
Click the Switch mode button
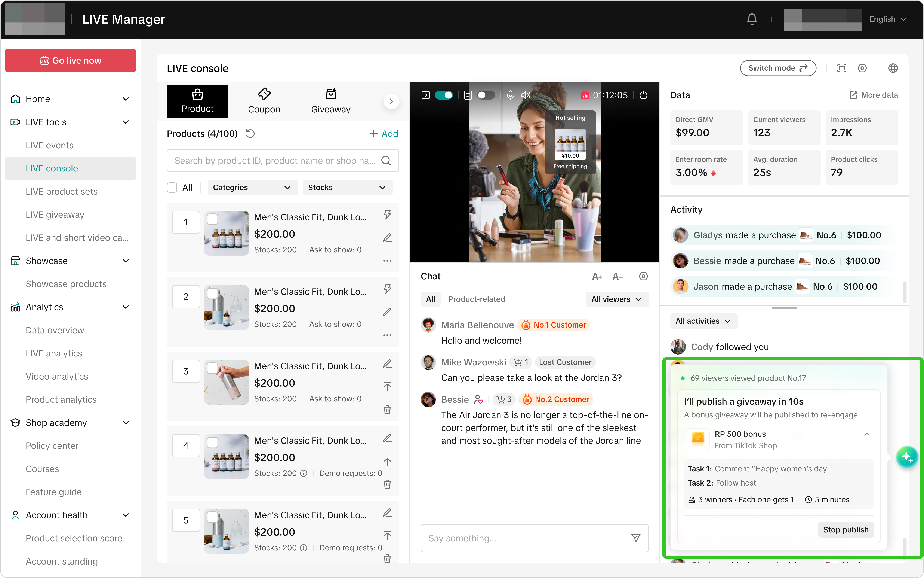tap(778, 68)
